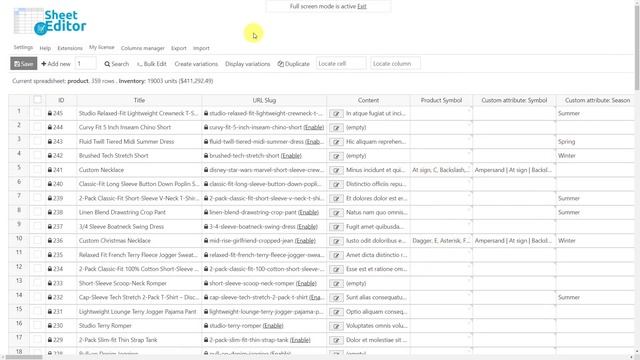640x360 pixels.
Task: Click the Duplicate button
Action: click(293, 64)
